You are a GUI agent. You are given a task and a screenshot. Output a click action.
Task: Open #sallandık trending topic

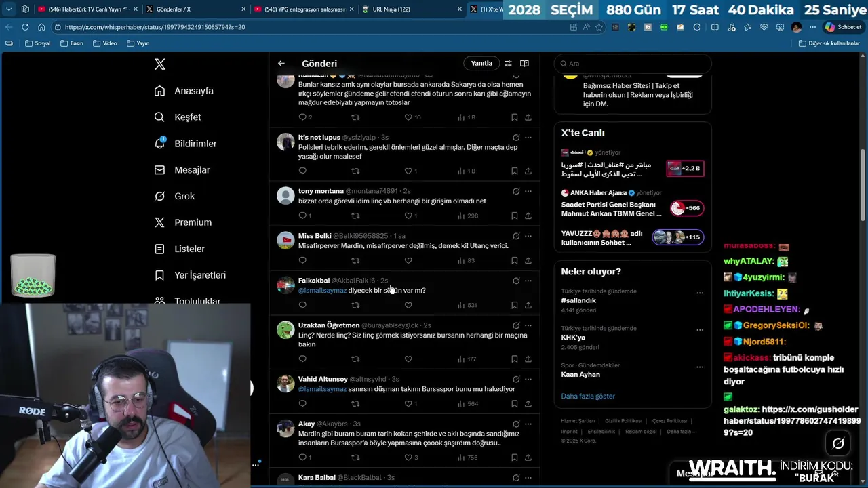pos(578,300)
